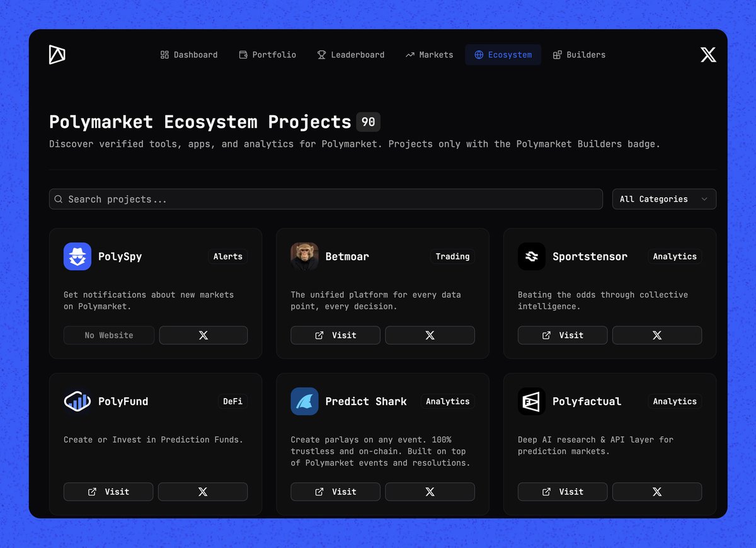756x548 pixels.
Task: Click the Polyfactual project logo
Action: click(532, 401)
